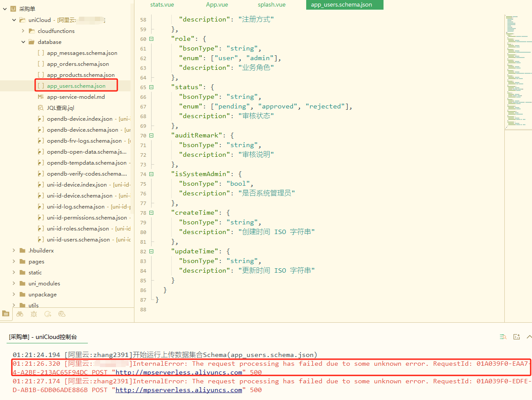Open opendb-device.schema.json file
532x400 pixels.
click(83, 130)
